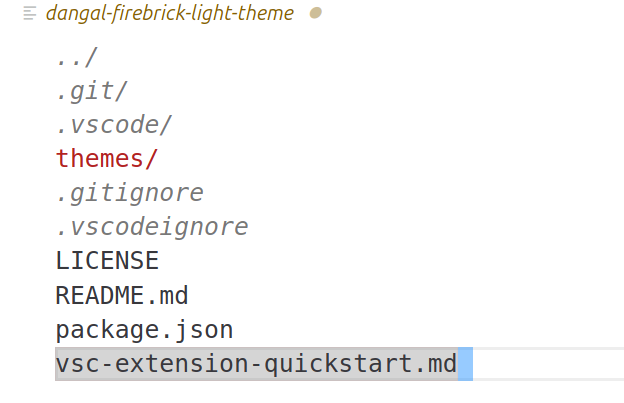Open the README.md file
The width and height of the screenshot is (624, 403).
[122, 296]
